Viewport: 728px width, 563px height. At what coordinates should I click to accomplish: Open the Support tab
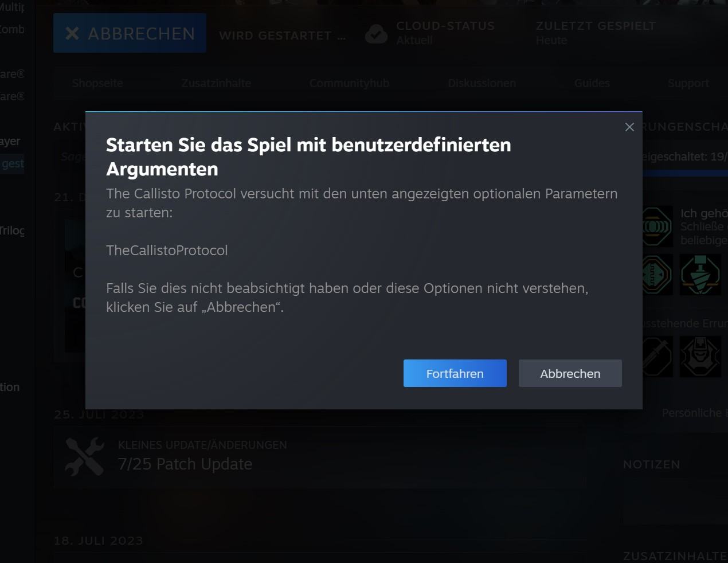688,83
